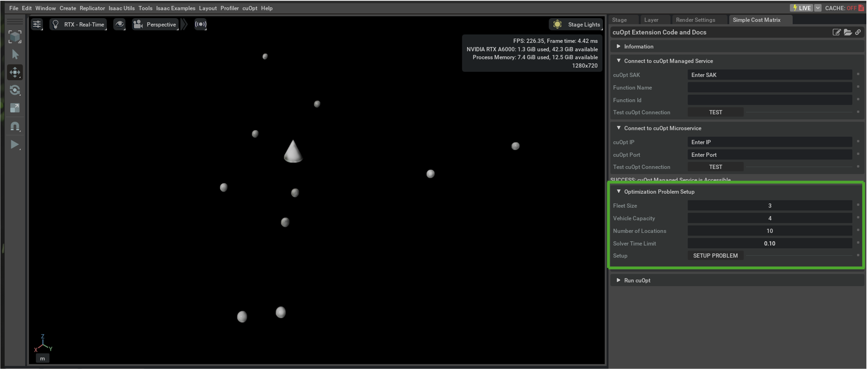The image size is (868, 369).
Task: Open the edit-code icon beside cuOpt title
Action: pos(836,32)
